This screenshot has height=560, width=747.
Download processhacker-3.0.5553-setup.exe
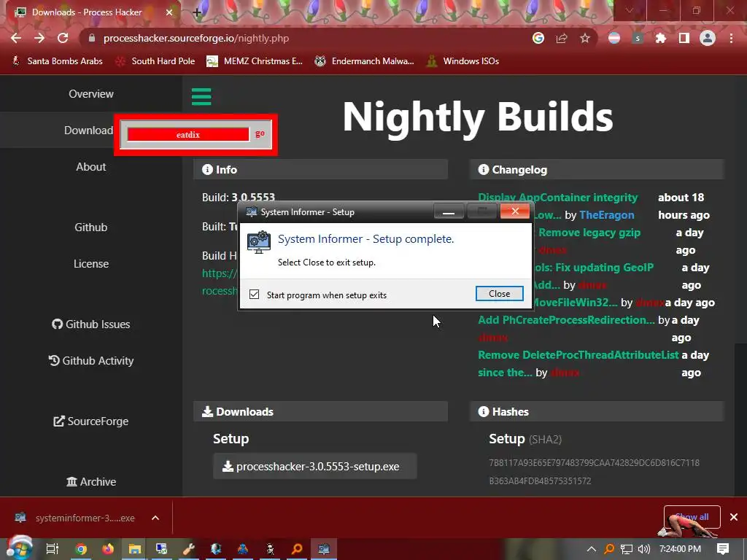point(314,466)
